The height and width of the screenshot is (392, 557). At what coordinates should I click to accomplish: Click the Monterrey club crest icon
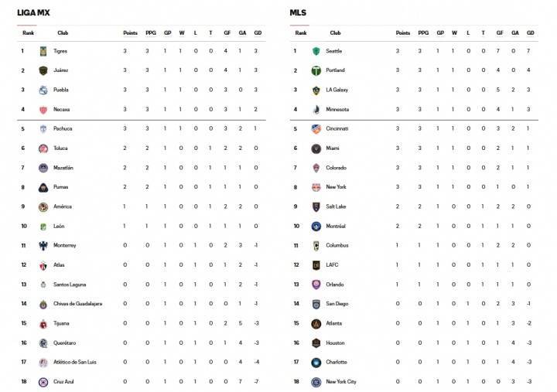point(43,246)
